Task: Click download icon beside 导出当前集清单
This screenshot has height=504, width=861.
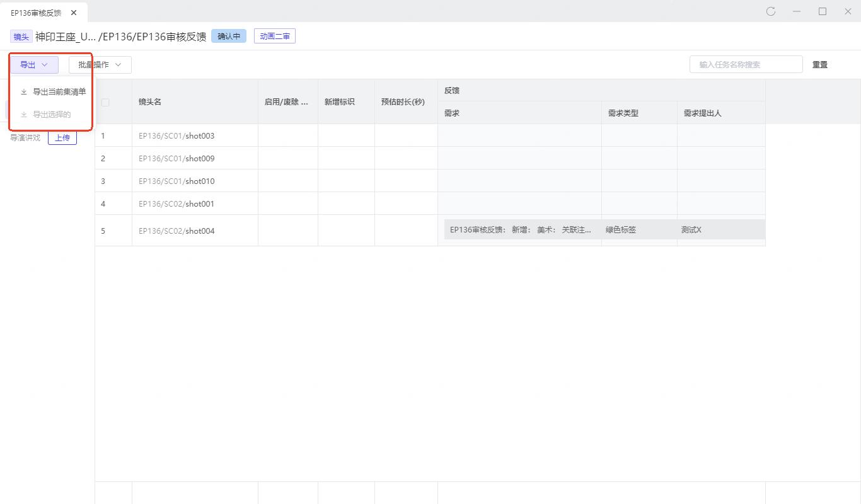Action: click(24, 92)
